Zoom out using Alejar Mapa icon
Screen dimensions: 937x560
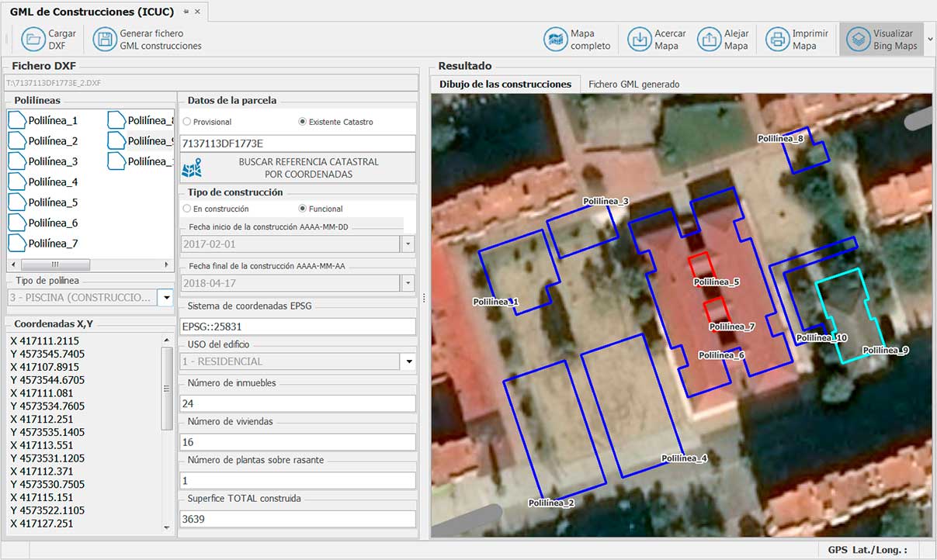pyautogui.click(x=709, y=39)
